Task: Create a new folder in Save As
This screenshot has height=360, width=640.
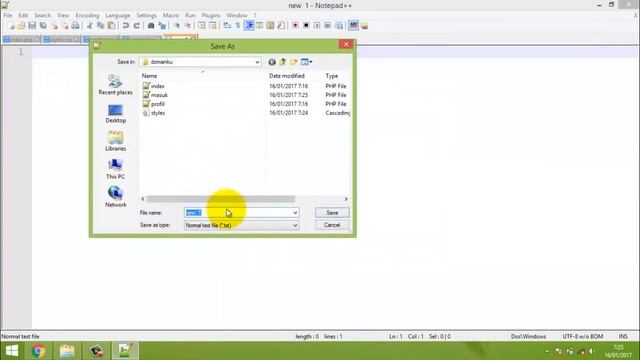Action: pos(293,62)
